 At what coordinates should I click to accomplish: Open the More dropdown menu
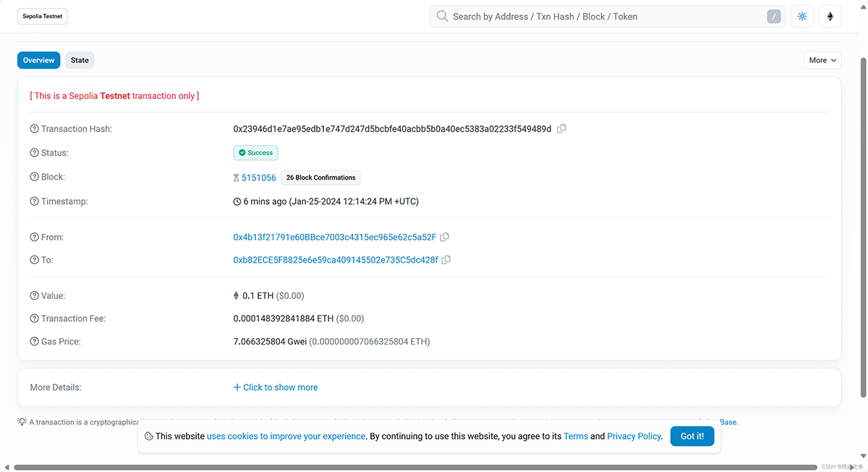coord(822,60)
